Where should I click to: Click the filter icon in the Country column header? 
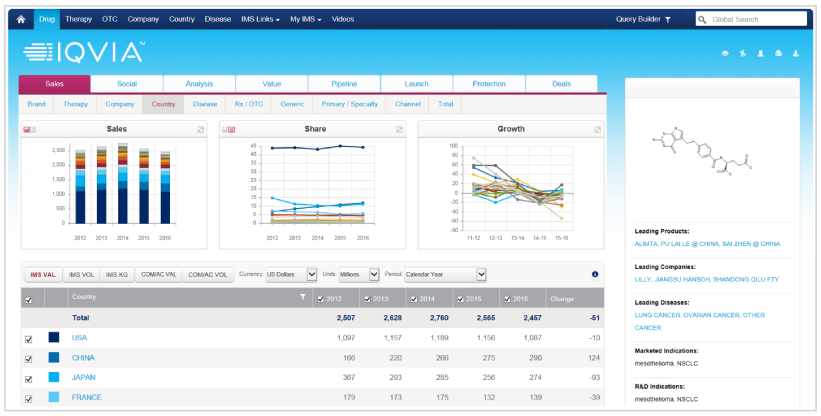point(302,298)
